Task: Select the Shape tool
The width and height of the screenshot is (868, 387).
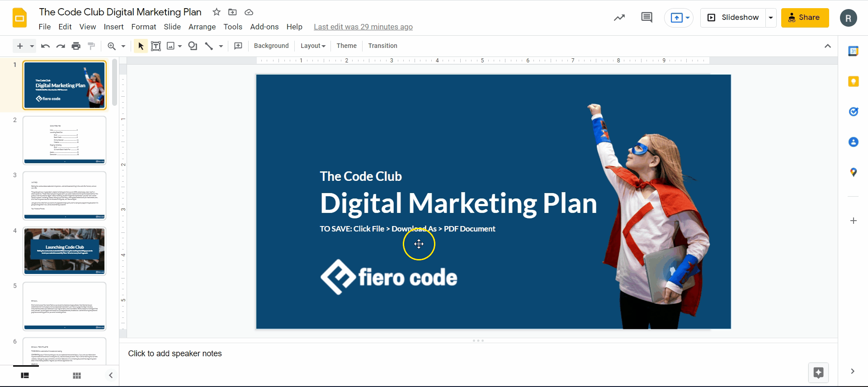Action: (193, 46)
